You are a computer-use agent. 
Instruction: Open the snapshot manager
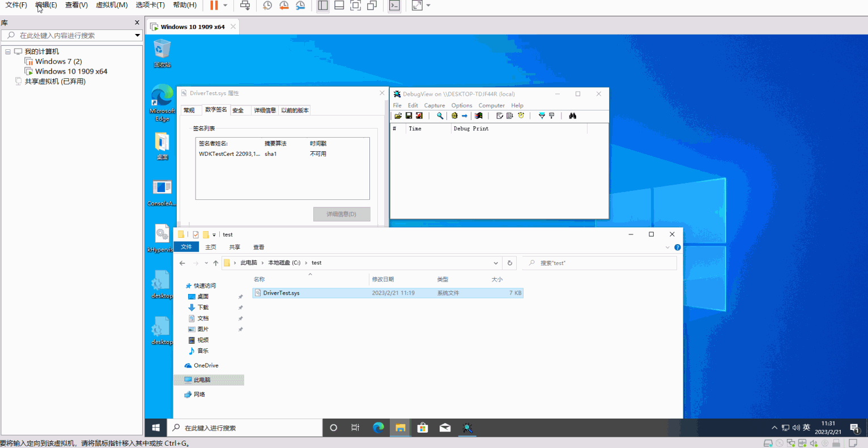[x=300, y=5]
